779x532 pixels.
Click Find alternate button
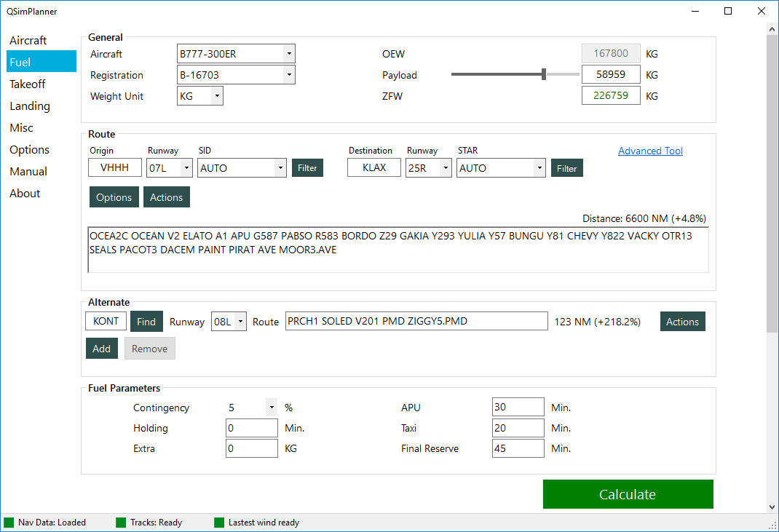(x=146, y=322)
